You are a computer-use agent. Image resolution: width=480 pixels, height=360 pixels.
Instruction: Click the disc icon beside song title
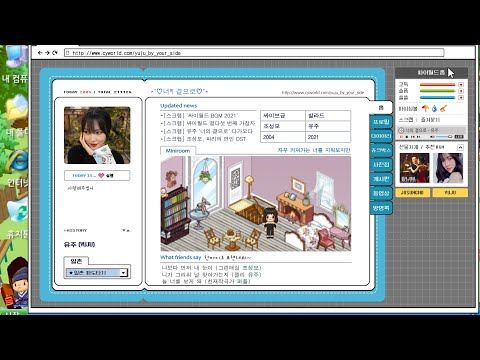tap(401, 130)
